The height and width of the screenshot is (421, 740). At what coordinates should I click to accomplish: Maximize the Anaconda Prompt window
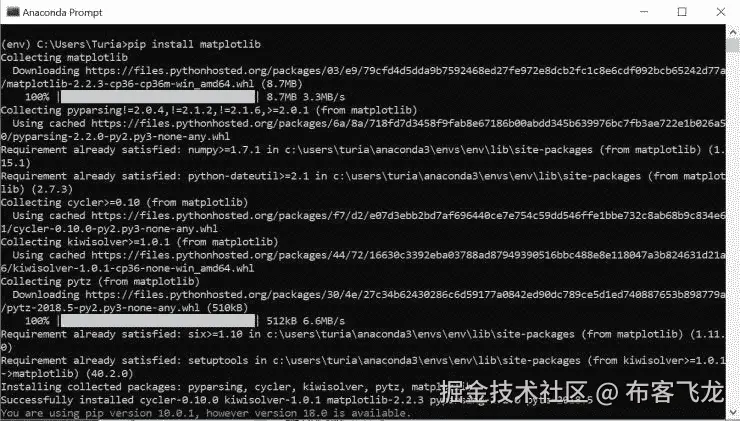682,12
